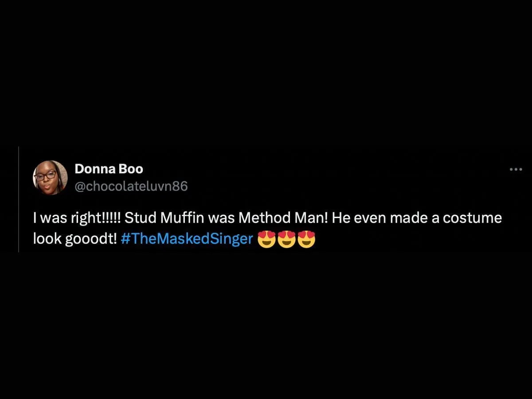Click the last heart-eyes emoji

(306, 239)
